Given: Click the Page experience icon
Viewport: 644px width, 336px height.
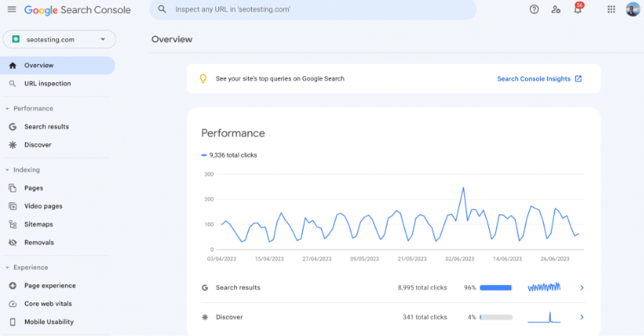Looking at the screenshot, I should (x=13, y=285).
